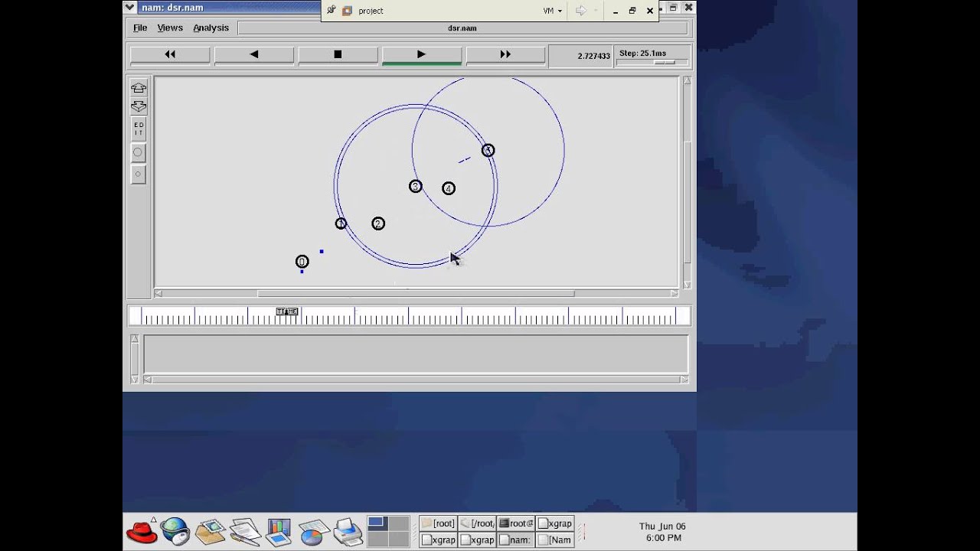Switch to the root@ terminal taskbar button

coord(516,523)
